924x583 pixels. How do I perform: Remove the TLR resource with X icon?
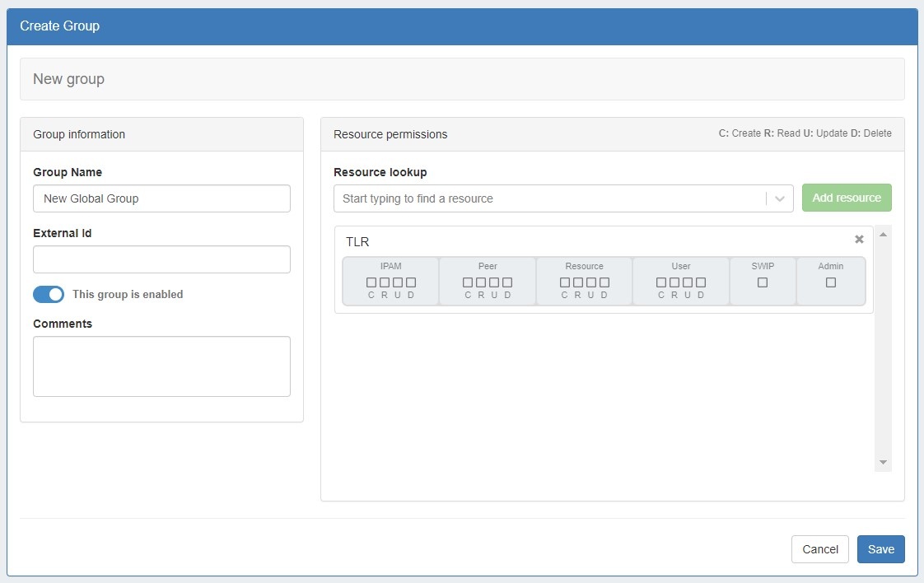click(859, 240)
